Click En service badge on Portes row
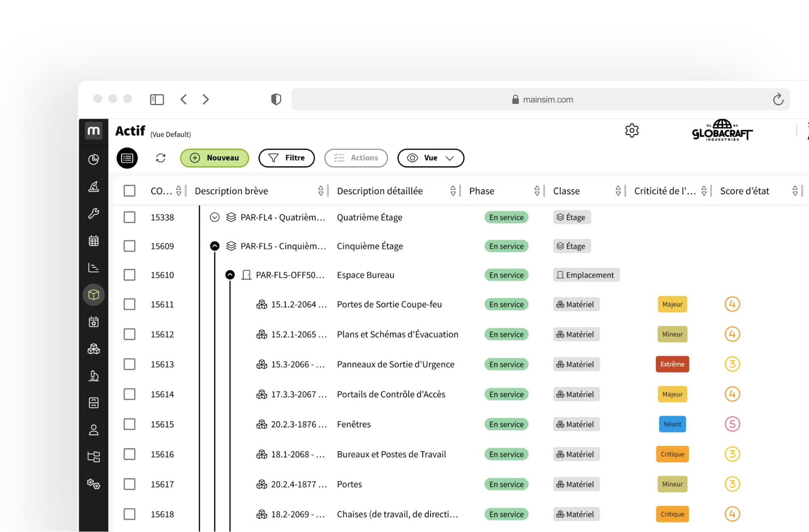The height and width of the screenshot is (532, 809). pyautogui.click(x=506, y=484)
